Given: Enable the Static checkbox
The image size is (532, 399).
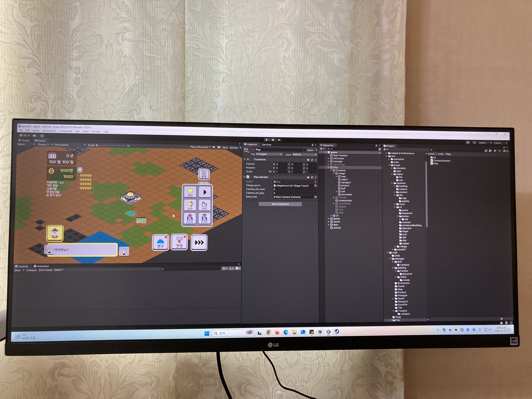Looking at the screenshot, I should [305, 150].
